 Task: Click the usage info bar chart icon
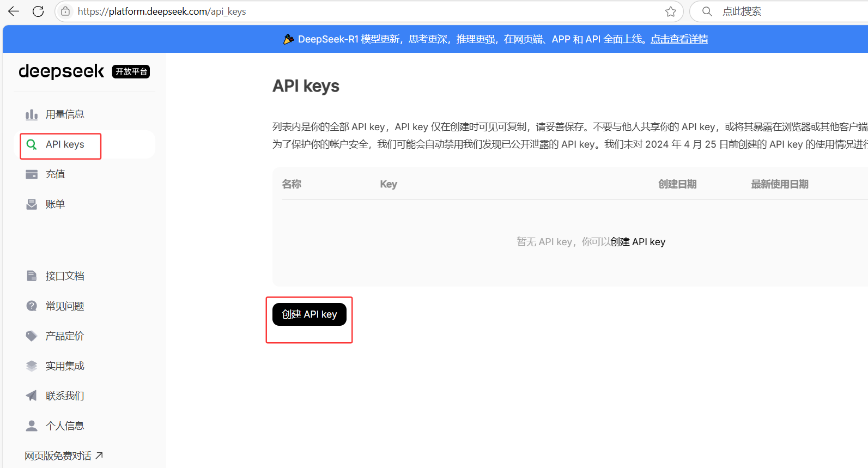(x=32, y=114)
